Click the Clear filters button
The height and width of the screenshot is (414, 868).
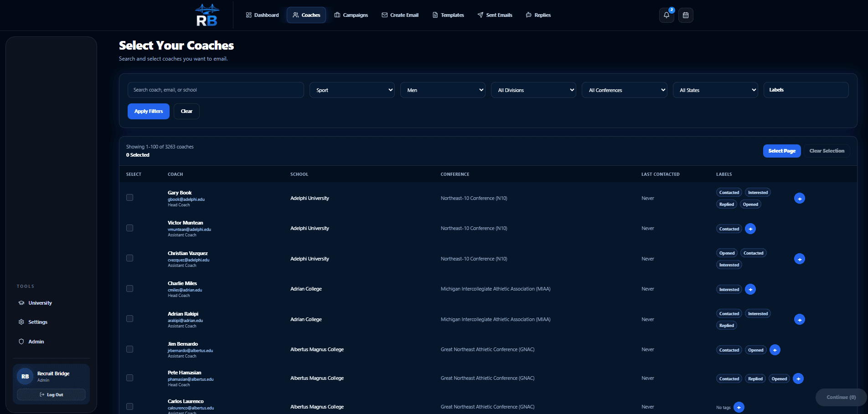point(186,111)
